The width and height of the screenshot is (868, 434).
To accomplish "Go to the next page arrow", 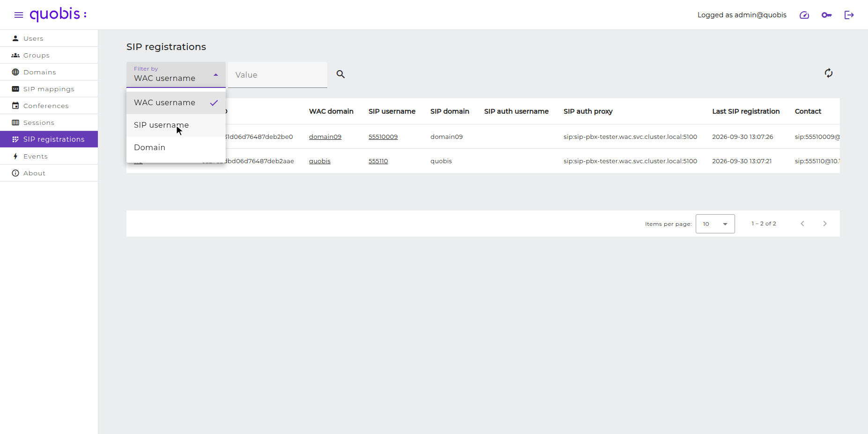I will point(825,224).
